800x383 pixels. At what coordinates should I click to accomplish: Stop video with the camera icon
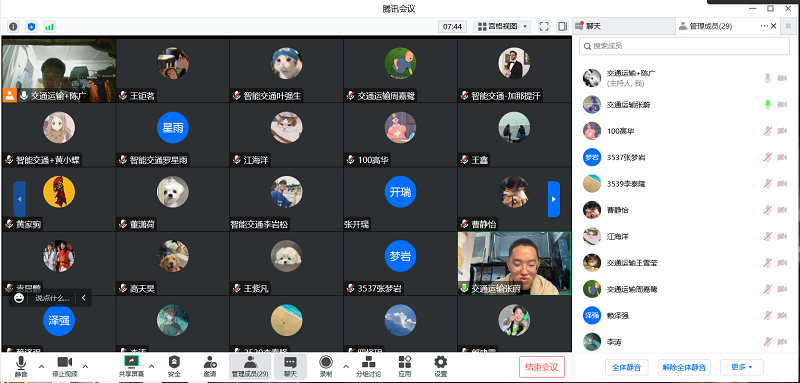(65, 366)
